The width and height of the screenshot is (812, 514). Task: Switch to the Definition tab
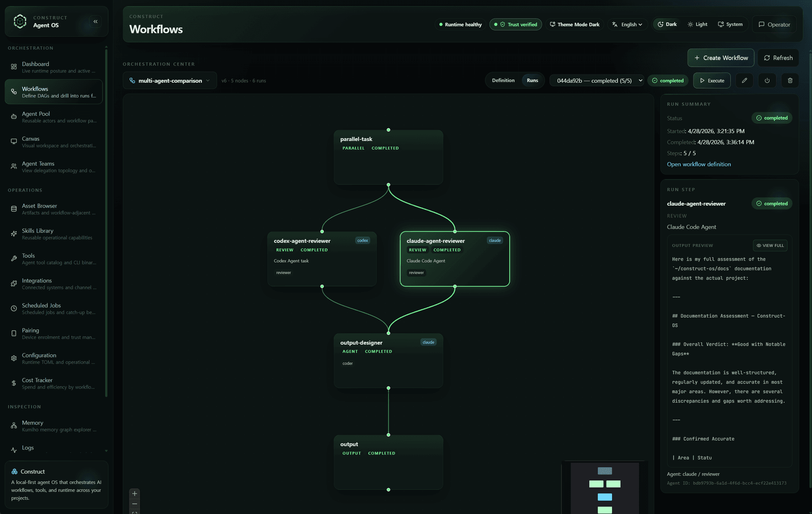tap(503, 80)
